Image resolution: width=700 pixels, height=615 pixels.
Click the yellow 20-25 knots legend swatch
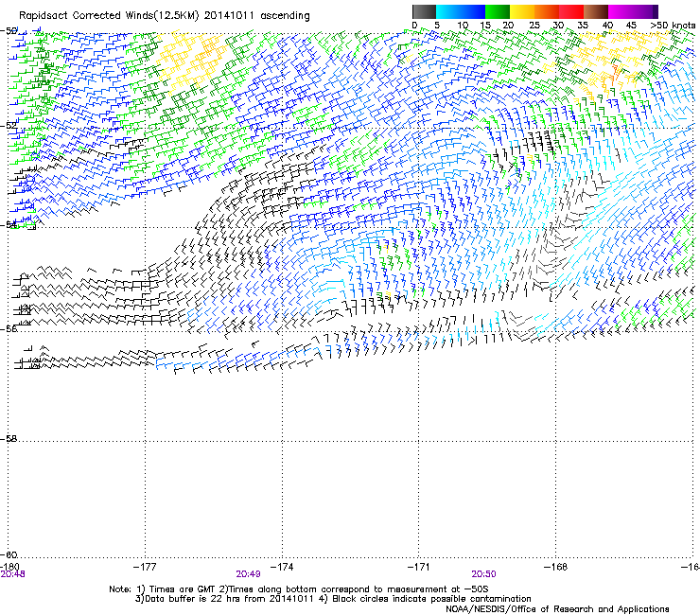click(x=522, y=11)
